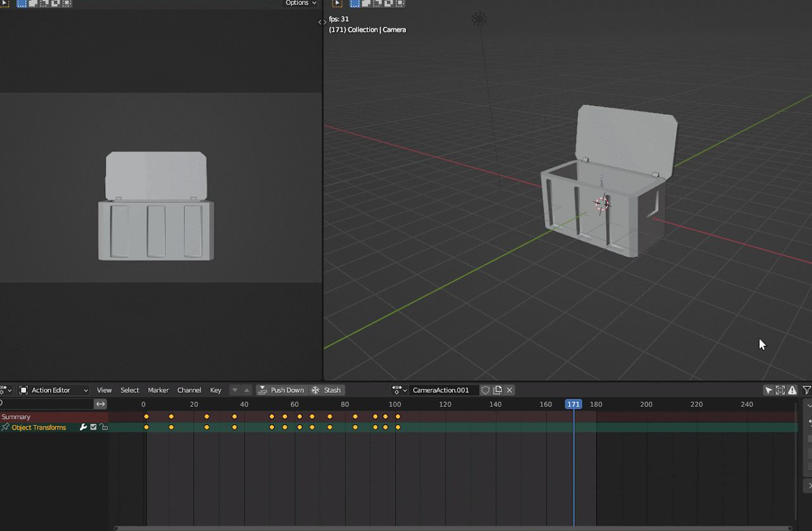Screen dimensions: 812x531
Task: Toggle the lock on Object Transforms channel
Action: (103, 428)
